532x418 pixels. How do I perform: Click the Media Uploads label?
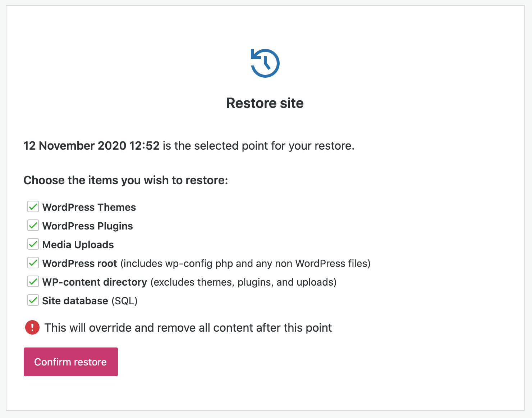[78, 245]
